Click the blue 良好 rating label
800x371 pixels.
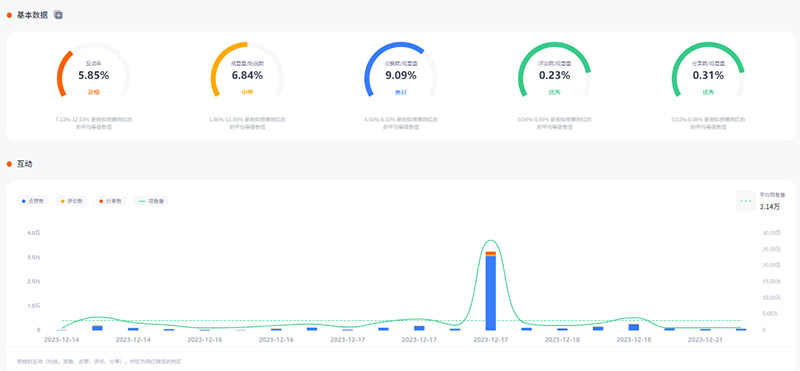pyautogui.click(x=401, y=92)
